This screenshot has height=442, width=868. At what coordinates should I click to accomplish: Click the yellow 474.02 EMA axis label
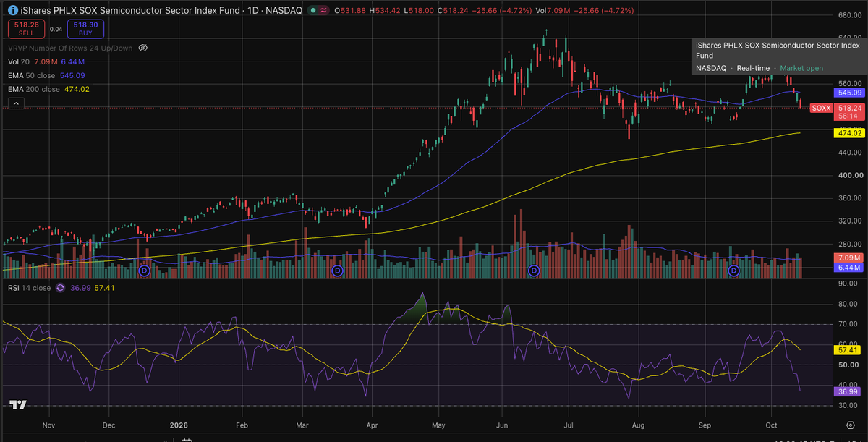point(849,133)
